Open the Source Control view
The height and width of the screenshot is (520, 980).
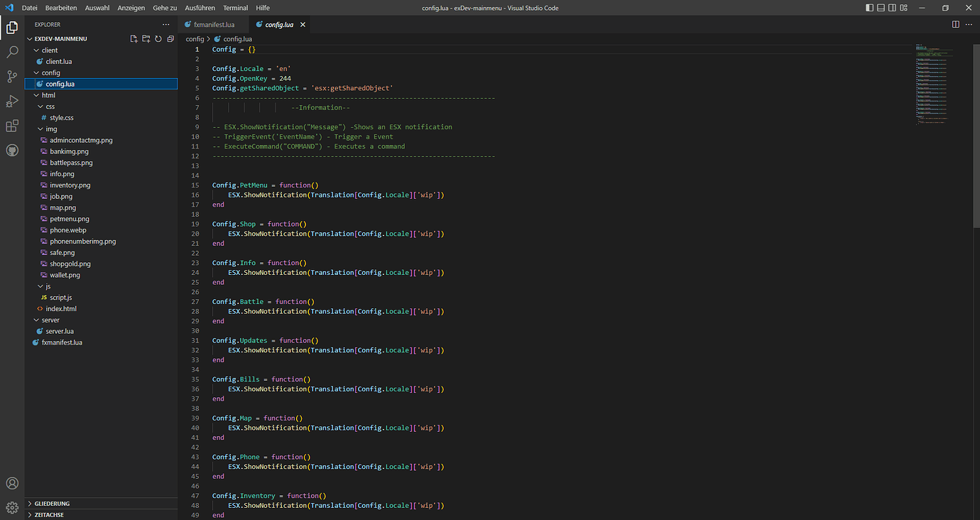coord(11,77)
